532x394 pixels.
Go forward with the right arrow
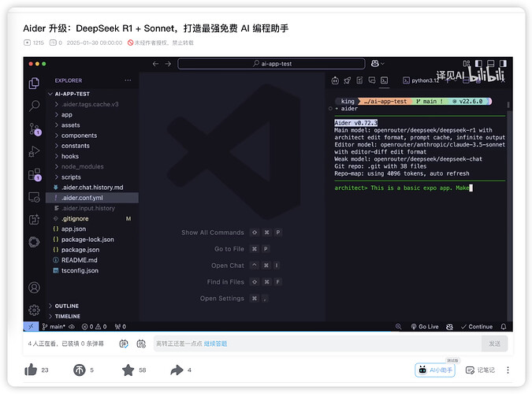(x=168, y=64)
